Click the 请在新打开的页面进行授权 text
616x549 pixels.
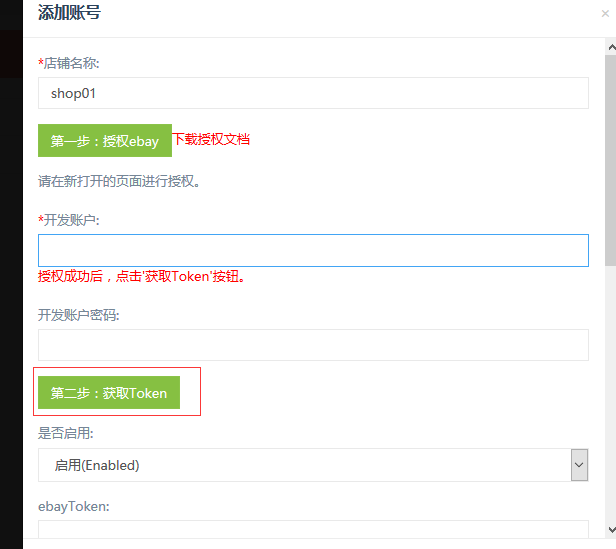pyautogui.click(x=119, y=181)
